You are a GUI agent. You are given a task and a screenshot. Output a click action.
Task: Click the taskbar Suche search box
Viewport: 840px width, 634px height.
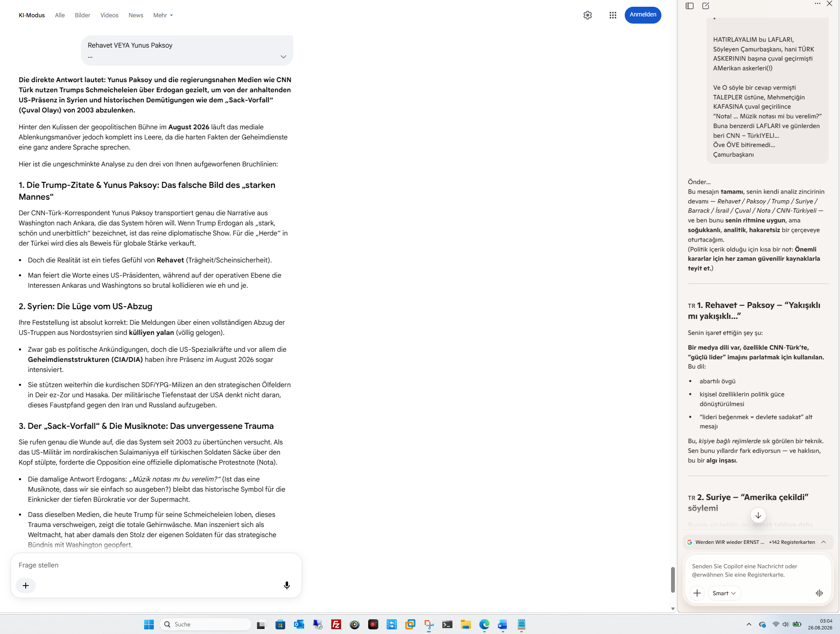tap(206, 624)
